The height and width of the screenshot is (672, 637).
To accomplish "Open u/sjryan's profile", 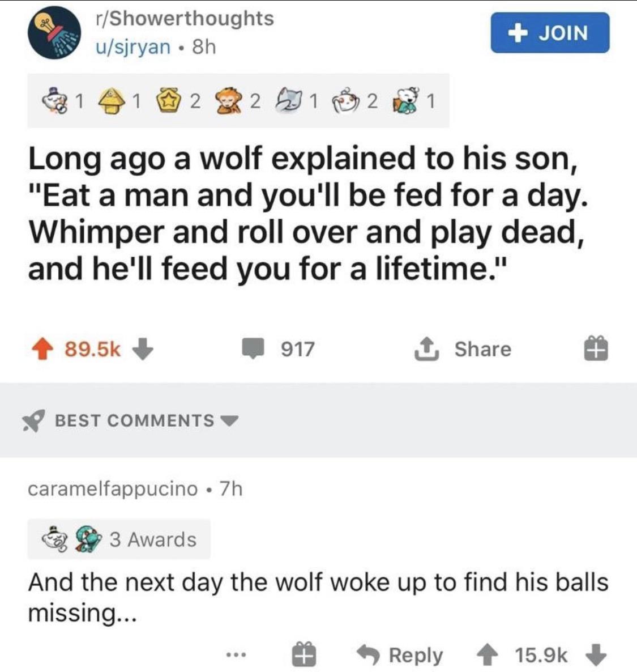I will 135,46.
